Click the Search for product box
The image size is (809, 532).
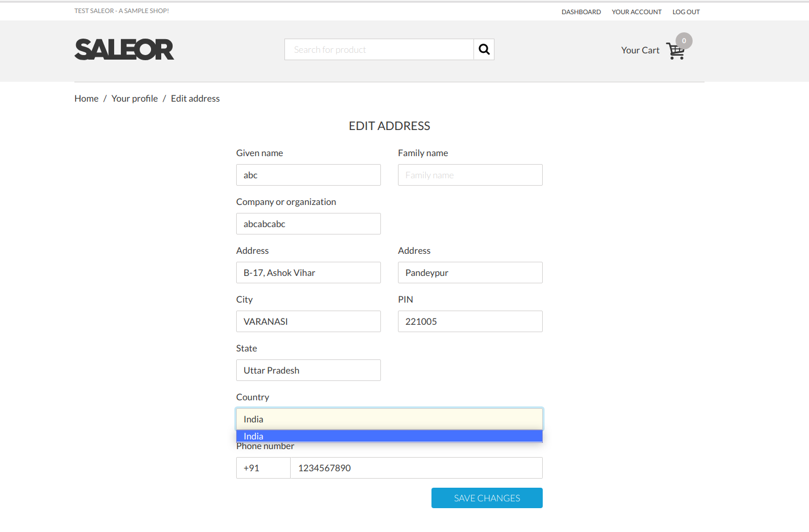(x=379, y=49)
